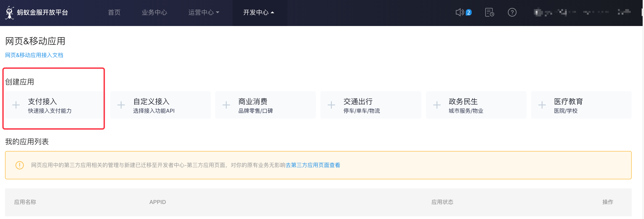Expand the 运营中心 dropdown menu
Viewport: 644px width, 219px height.
point(204,13)
